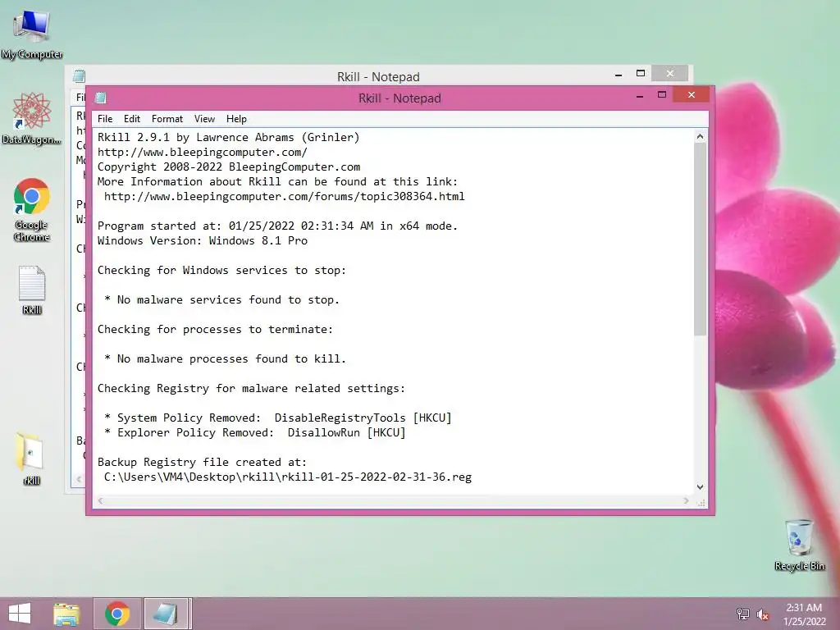840x630 pixels.
Task: Click the Copyright 2008-2022 line
Action: [x=229, y=167]
